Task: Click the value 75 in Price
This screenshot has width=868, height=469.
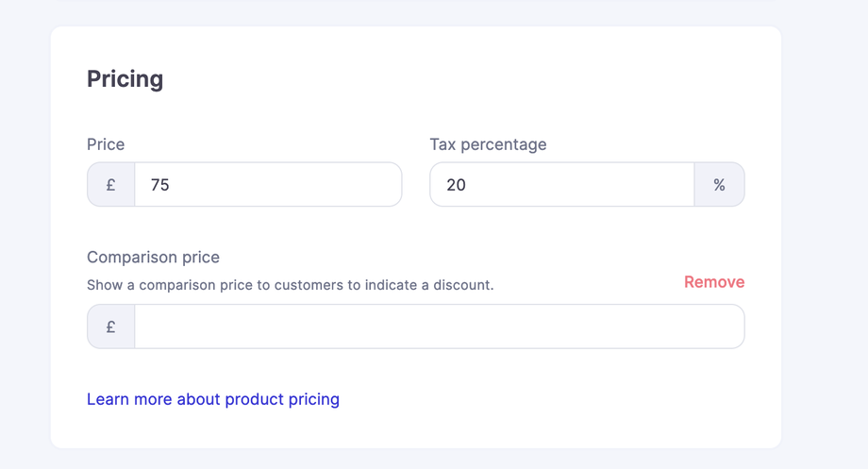Action: point(159,185)
